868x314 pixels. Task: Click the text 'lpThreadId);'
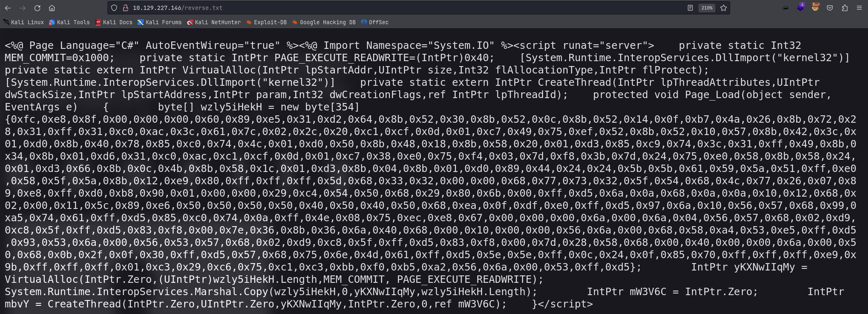532,95
